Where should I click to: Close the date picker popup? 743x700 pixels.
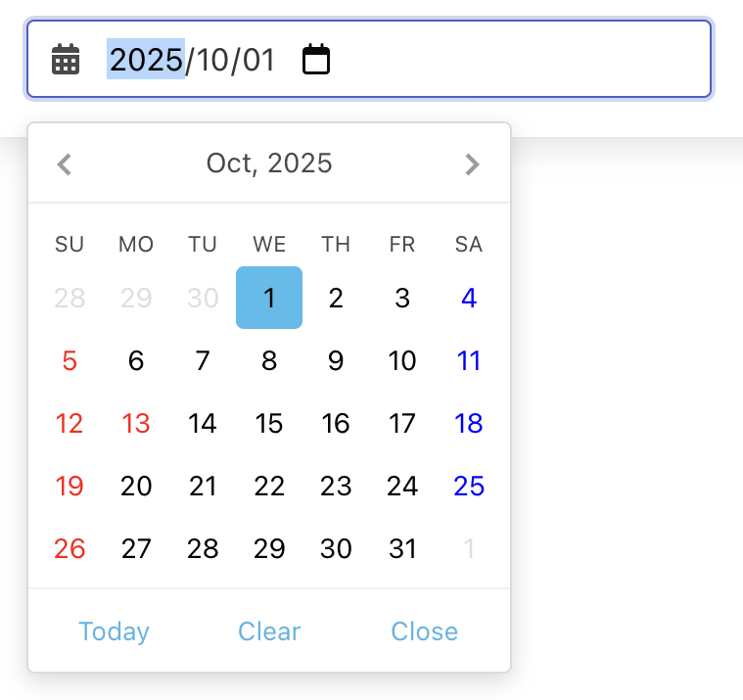pos(424,631)
